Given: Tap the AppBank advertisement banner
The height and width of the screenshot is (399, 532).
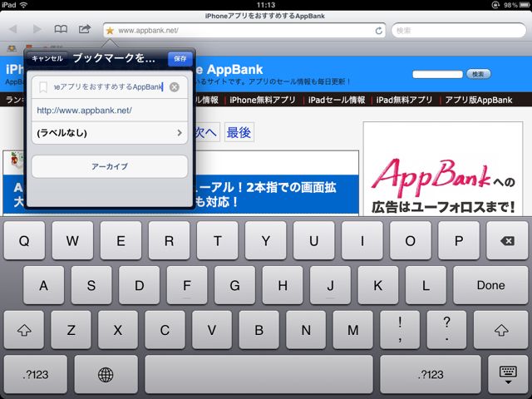Looking at the screenshot, I should tap(443, 169).
